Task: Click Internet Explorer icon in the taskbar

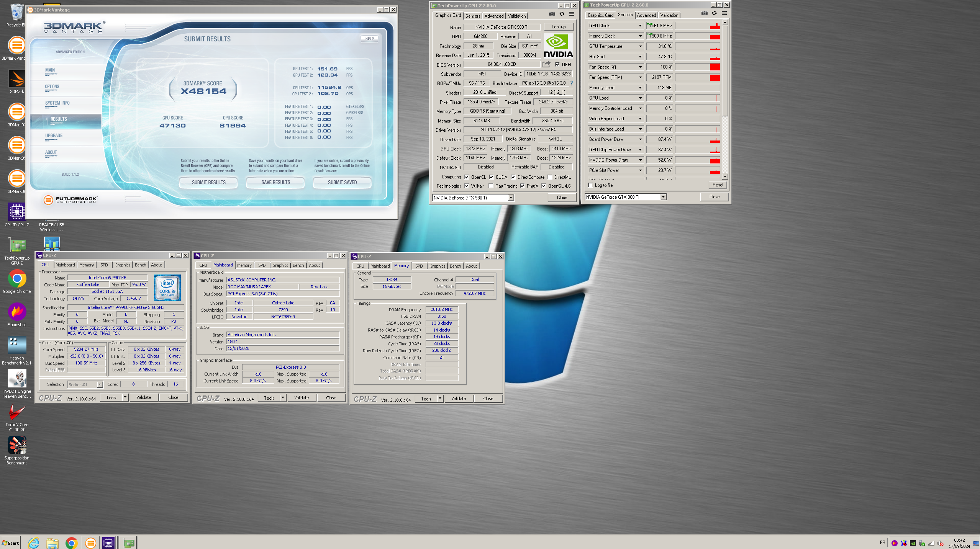Action: pos(34,543)
